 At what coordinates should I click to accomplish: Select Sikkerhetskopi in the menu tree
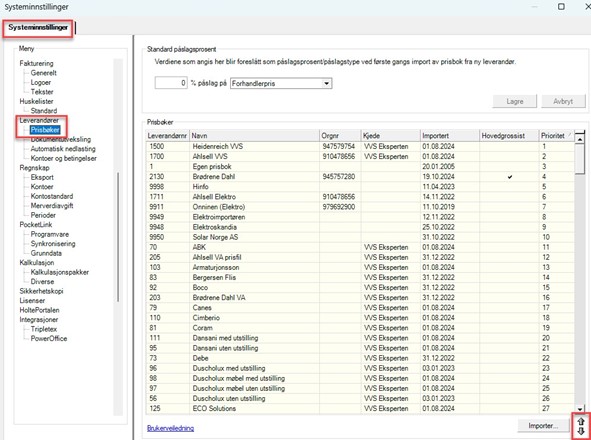coord(41,291)
